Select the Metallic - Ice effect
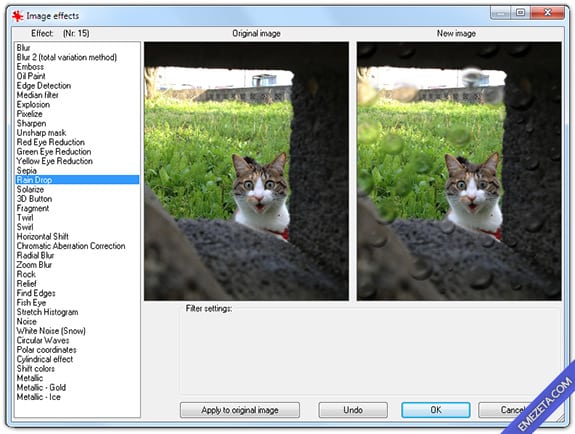The height and width of the screenshot is (434, 575). pos(39,397)
